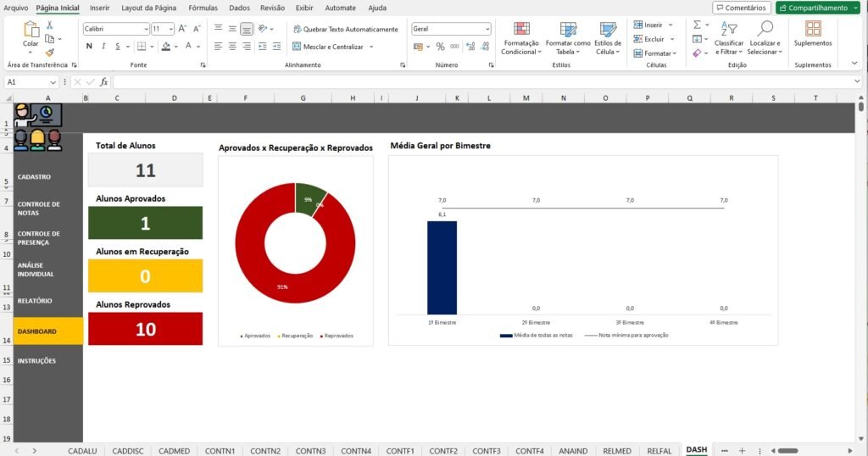The width and height of the screenshot is (868, 456).
Task: Click the AutoSum sigma icon
Action: point(697,25)
